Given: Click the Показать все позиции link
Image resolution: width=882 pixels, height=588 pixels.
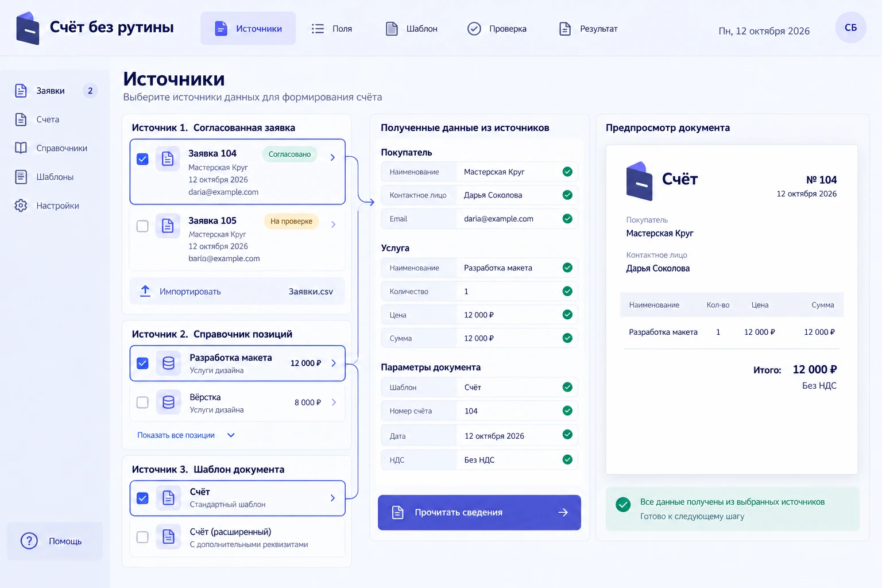Looking at the screenshot, I should pos(176,435).
